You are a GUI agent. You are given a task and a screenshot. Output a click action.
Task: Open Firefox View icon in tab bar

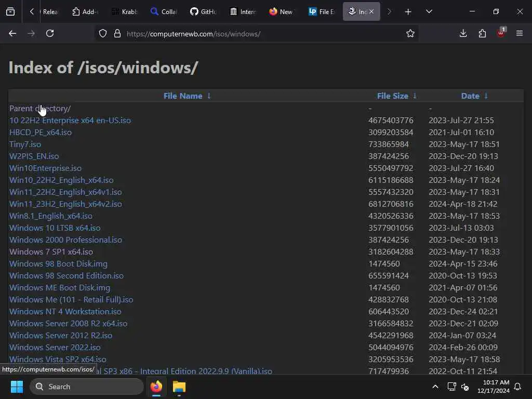pos(10,11)
